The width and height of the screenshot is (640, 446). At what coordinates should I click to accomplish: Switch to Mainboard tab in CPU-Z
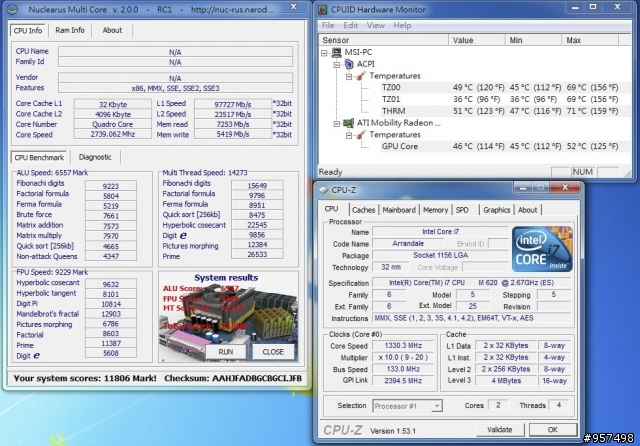pyautogui.click(x=399, y=210)
